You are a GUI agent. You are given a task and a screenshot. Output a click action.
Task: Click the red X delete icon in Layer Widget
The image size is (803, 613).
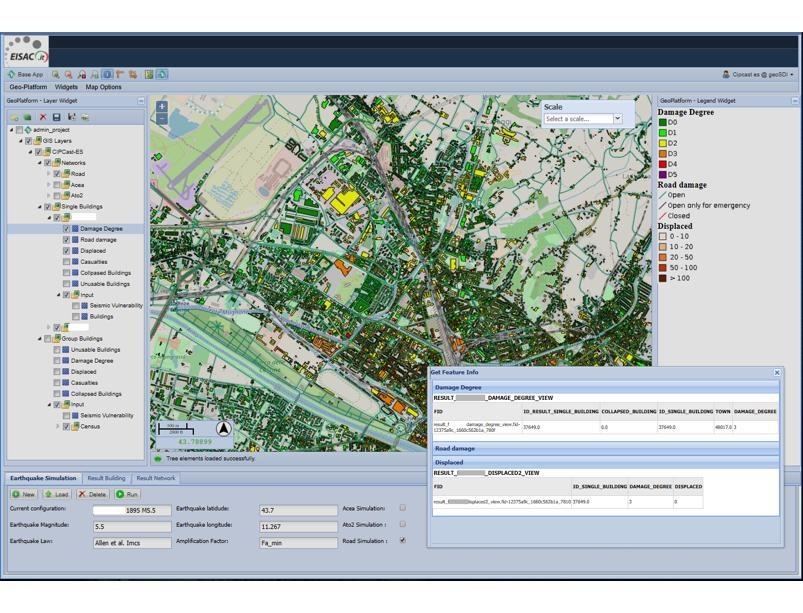click(x=43, y=117)
